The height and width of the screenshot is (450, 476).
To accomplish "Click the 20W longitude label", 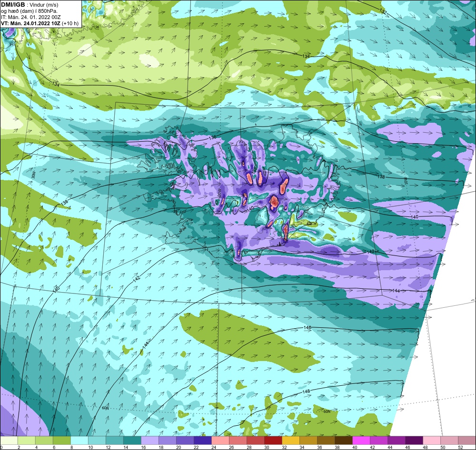I will pyautogui.click(x=218, y=193).
